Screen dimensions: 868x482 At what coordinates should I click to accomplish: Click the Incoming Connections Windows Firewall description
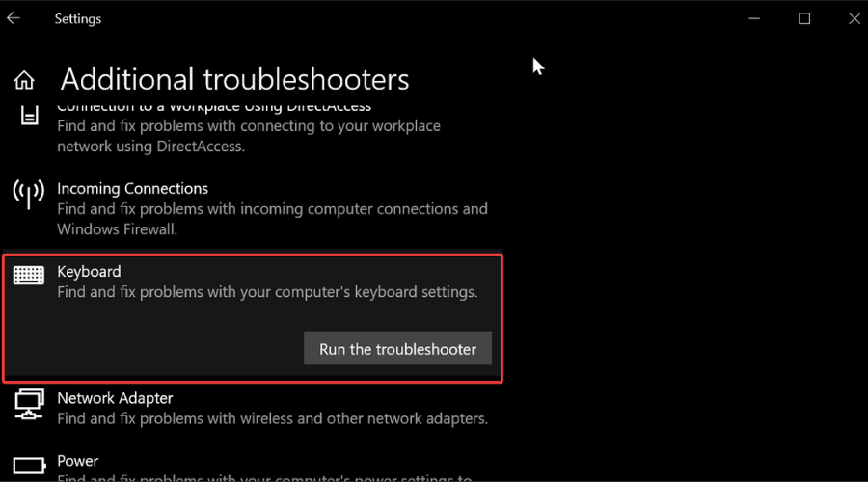point(272,219)
